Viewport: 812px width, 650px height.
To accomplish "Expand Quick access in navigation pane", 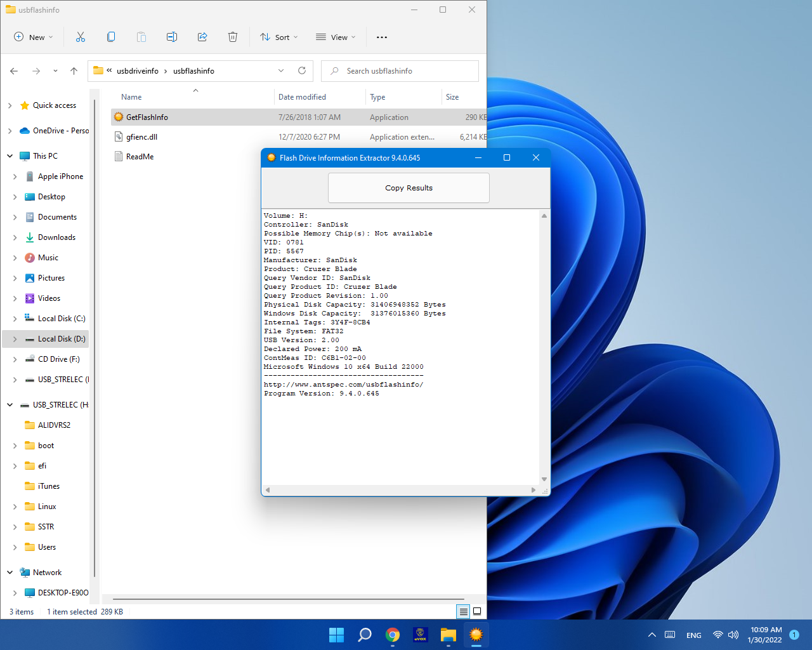I will pyautogui.click(x=10, y=105).
